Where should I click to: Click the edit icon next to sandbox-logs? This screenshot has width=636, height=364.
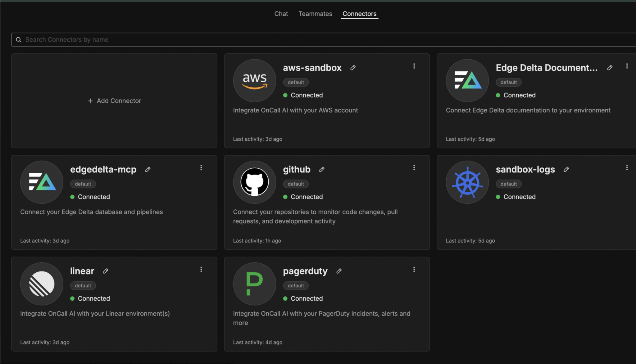point(566,169)
